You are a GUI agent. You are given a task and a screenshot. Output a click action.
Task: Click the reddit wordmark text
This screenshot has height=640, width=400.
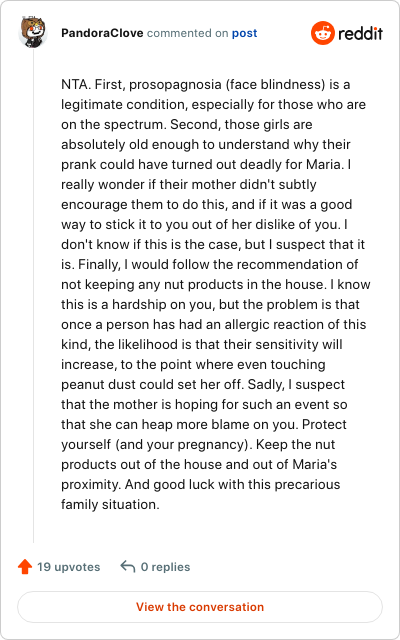pos(360,33)
